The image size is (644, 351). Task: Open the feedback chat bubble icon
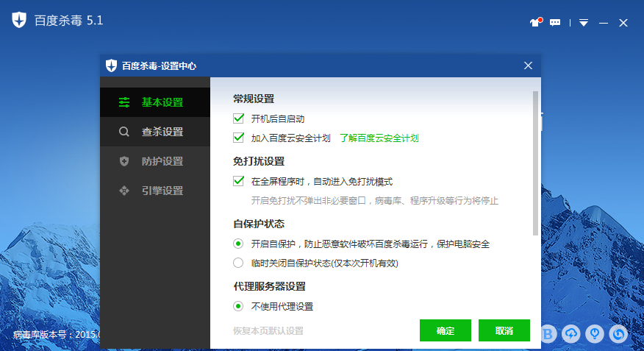tap(555, 23)
